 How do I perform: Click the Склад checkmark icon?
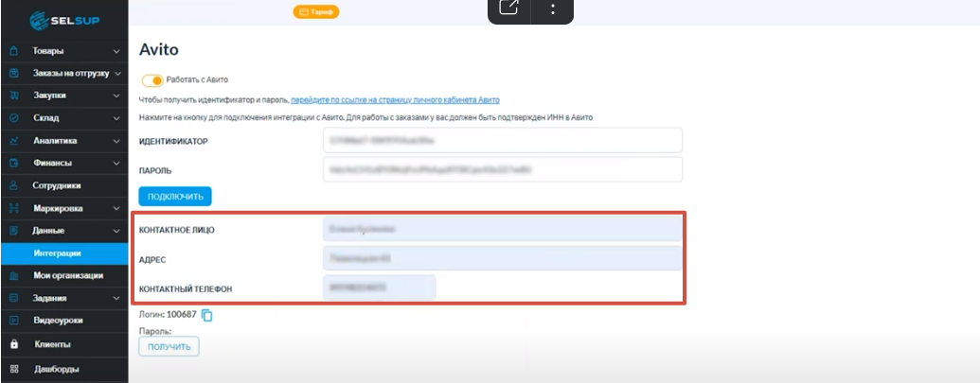[14, 118]
